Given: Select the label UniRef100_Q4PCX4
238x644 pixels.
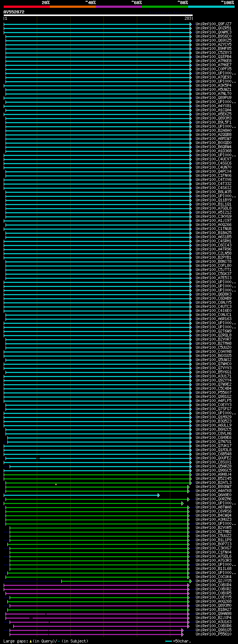Looking at the screenshot, I should pyautogui.click(x=213, y=171).
